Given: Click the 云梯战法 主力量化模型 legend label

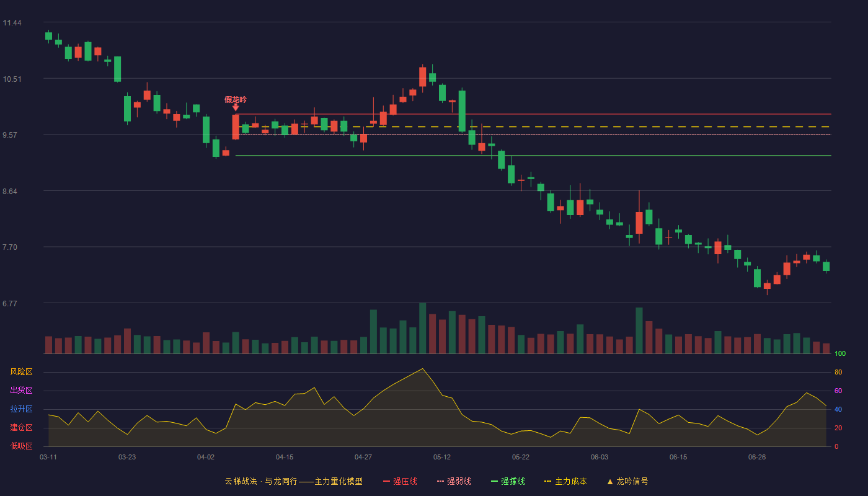Looking at the screenshot, I should [293, 481].
